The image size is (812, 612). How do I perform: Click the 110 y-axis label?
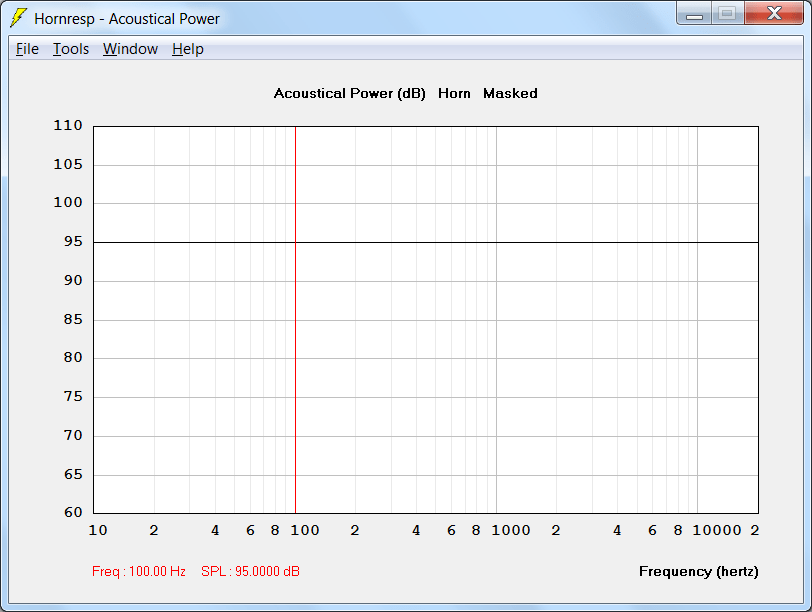click(68, 125)
